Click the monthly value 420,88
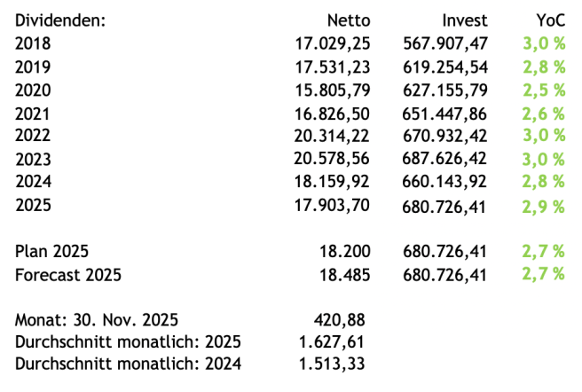Viewport: 582px width, 392px height. click(x=342, y=319)
